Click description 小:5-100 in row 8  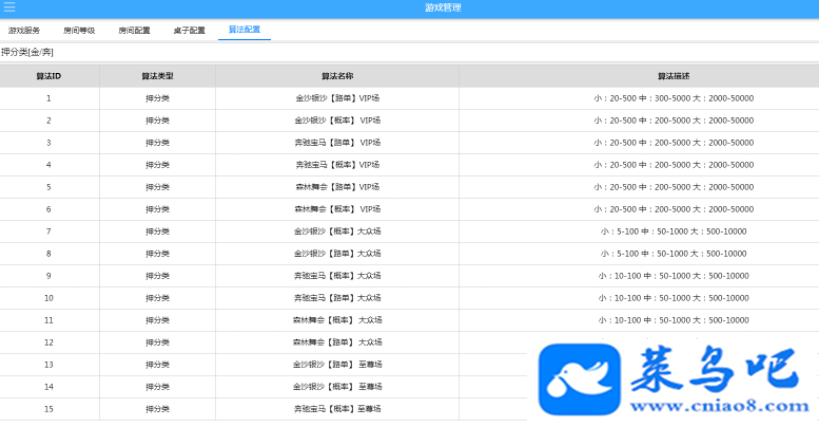674,253
